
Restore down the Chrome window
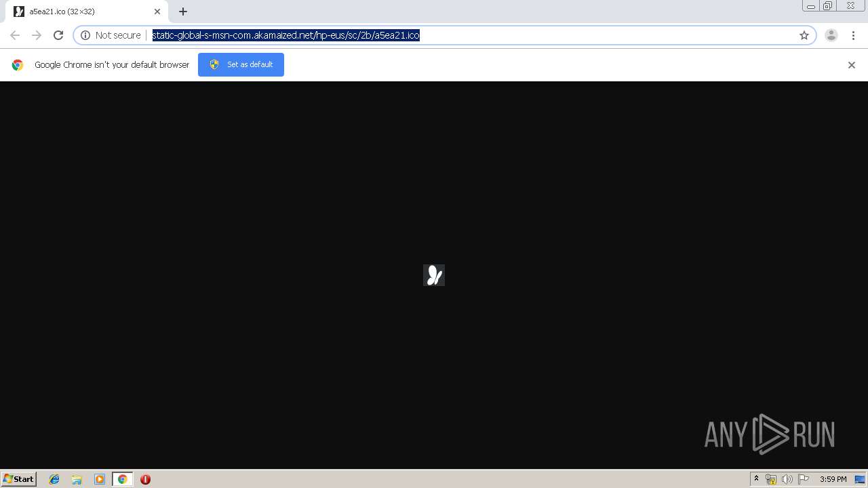828,6
